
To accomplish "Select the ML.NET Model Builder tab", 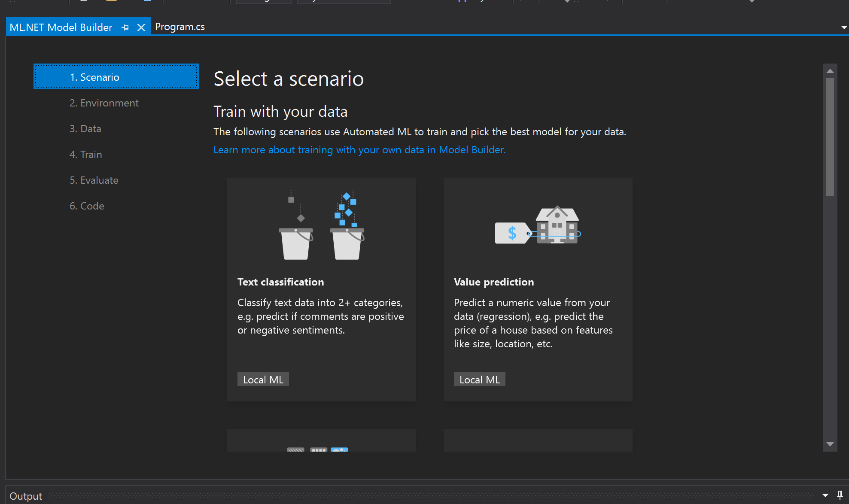I will click(61, 27).
